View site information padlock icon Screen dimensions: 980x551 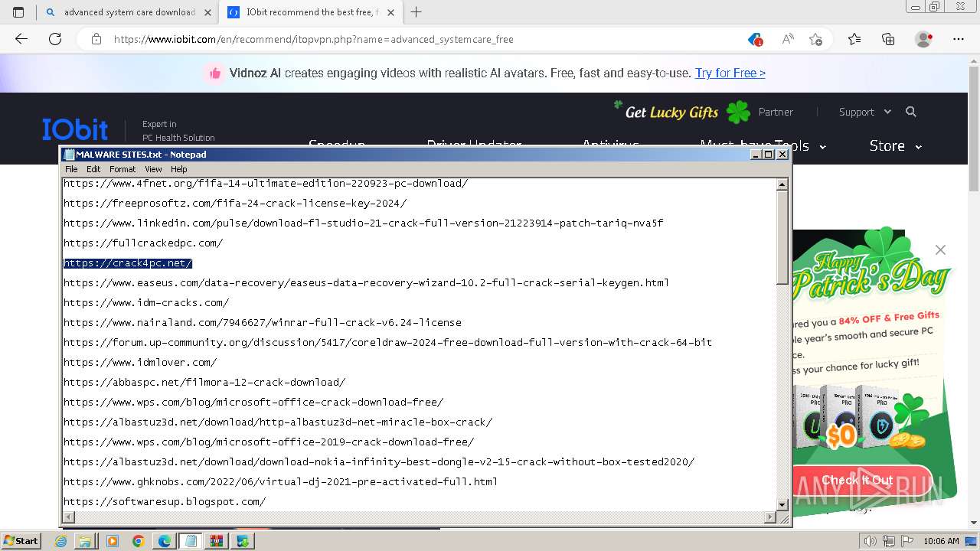pos(96,39)
